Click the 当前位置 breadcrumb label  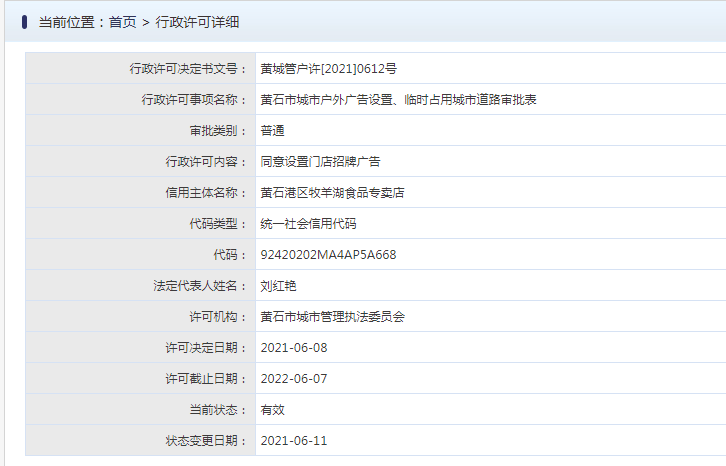(67, 22)
